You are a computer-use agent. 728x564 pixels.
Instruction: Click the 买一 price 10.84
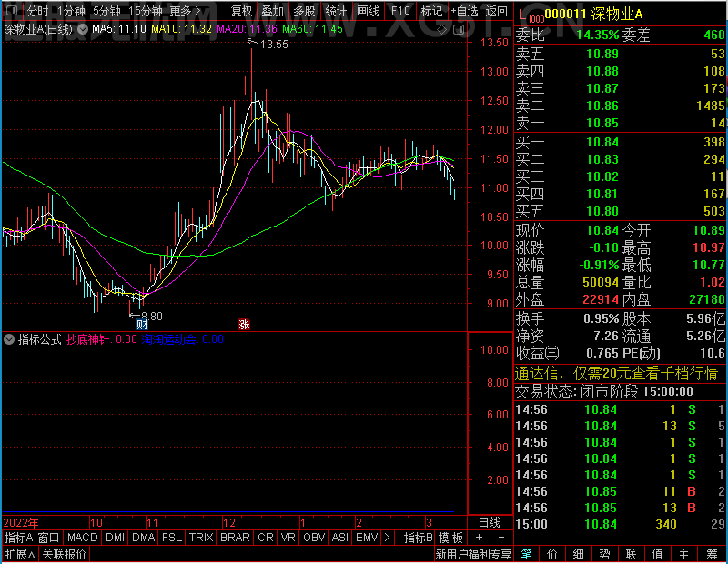coord(602,142)
